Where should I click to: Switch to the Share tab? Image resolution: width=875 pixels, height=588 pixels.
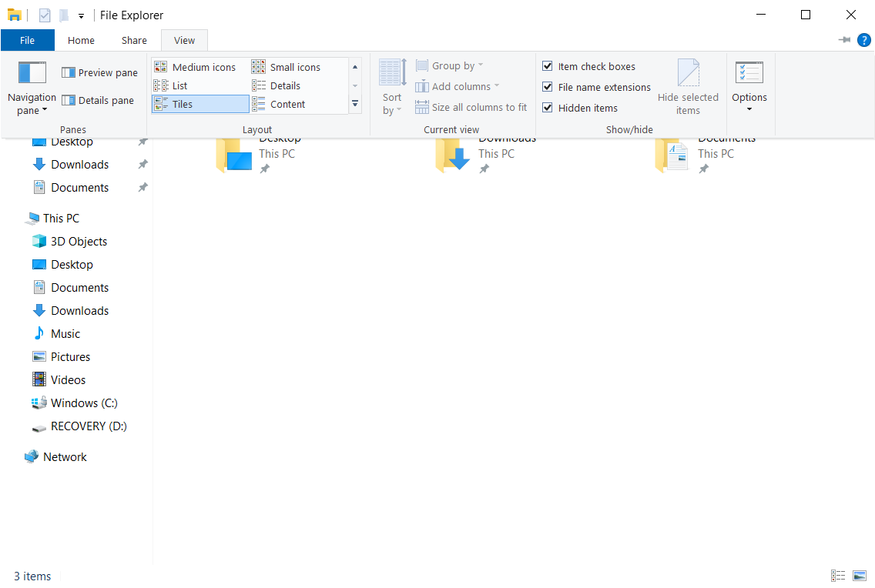134,40
